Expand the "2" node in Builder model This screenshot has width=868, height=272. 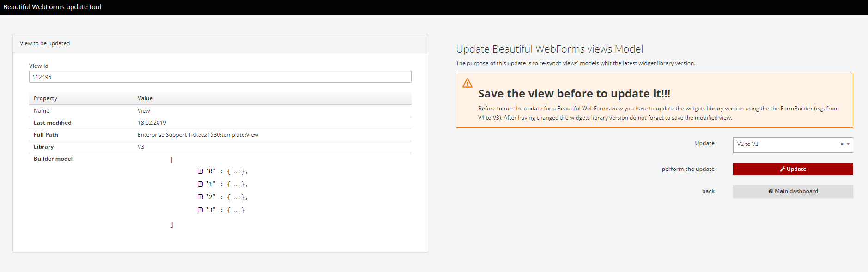tap(200, 197)
